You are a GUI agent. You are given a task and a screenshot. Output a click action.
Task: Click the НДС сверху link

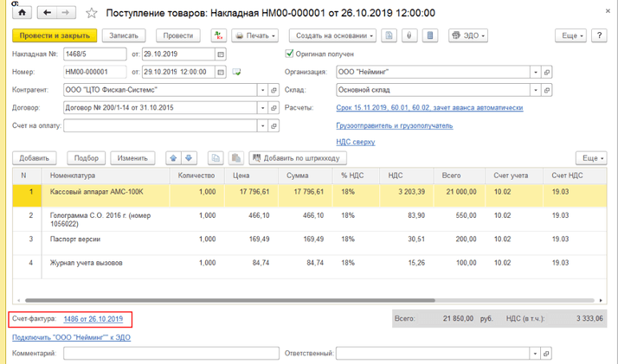tap(356, 141)
